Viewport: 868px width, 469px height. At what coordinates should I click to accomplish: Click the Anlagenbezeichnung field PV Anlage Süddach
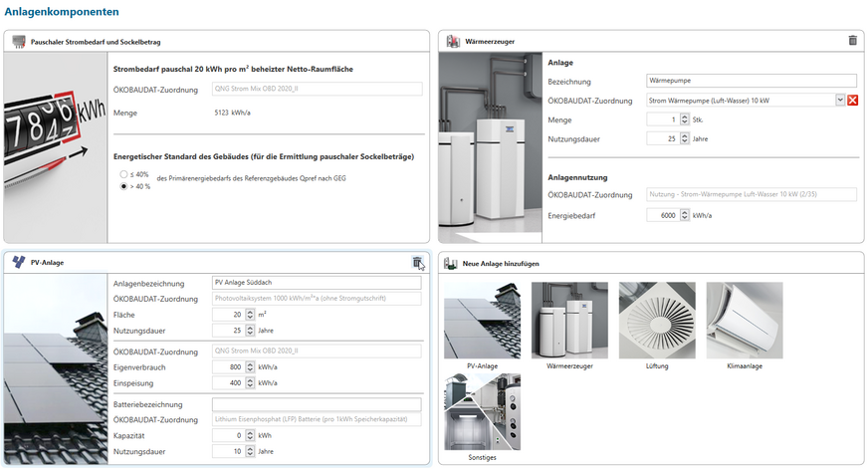[317, 283]
